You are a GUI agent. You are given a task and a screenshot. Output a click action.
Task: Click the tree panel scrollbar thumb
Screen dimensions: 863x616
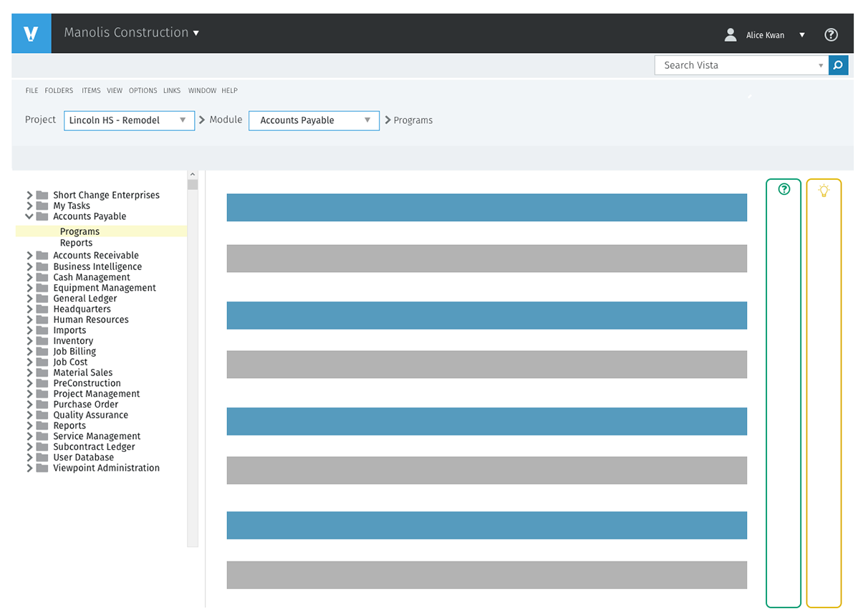[x=192, y=184]
